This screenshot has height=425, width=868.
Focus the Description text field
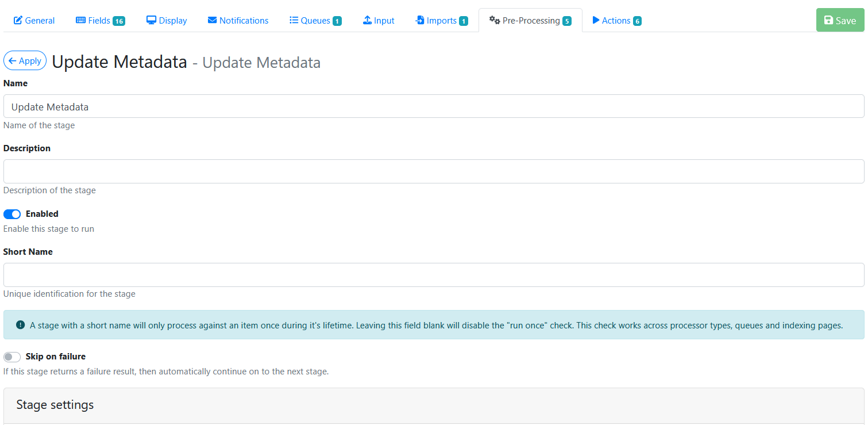[434, 171]
